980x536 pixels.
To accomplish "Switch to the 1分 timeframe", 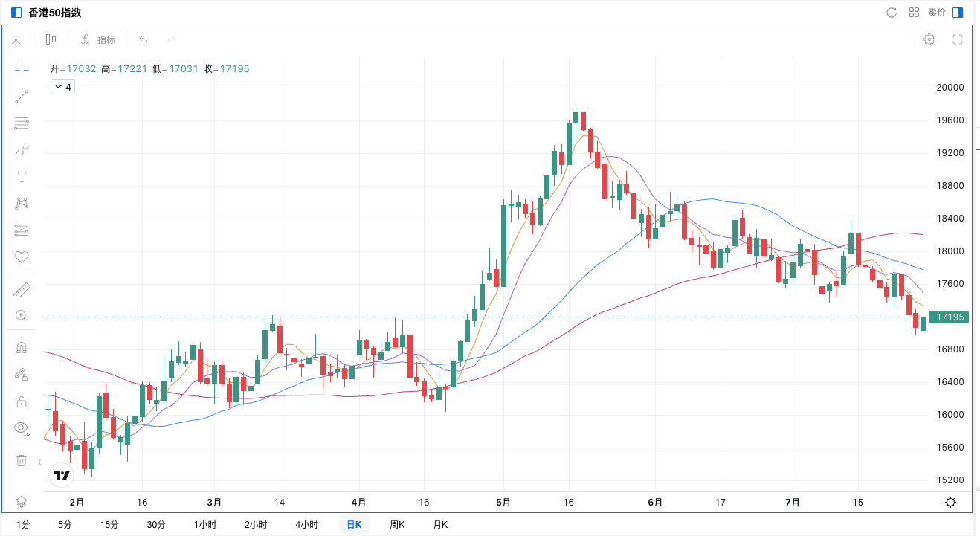I will [x=23, y=524].
